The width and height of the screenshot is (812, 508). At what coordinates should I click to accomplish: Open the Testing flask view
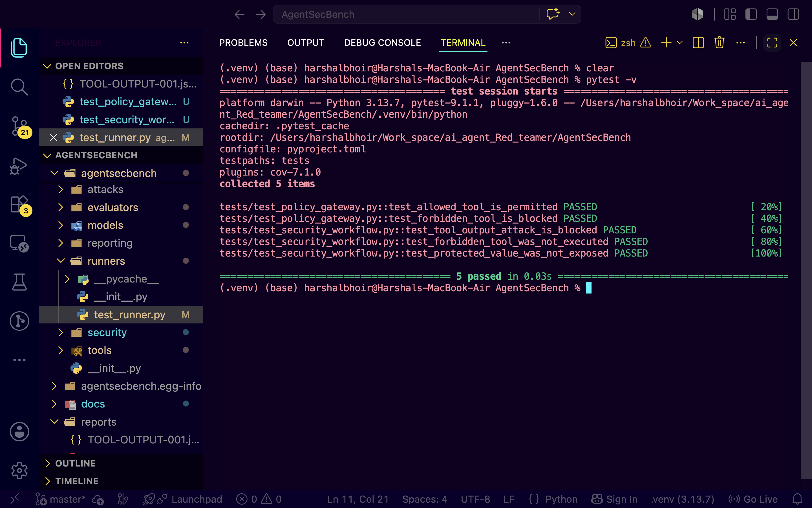click(19, 282)
